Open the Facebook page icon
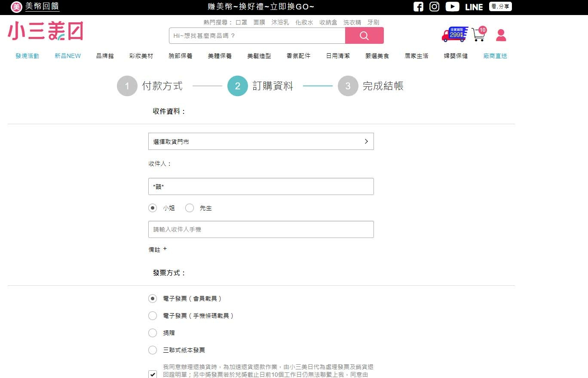The height and width of the screenshot is (378, 588). pos(418,6)
